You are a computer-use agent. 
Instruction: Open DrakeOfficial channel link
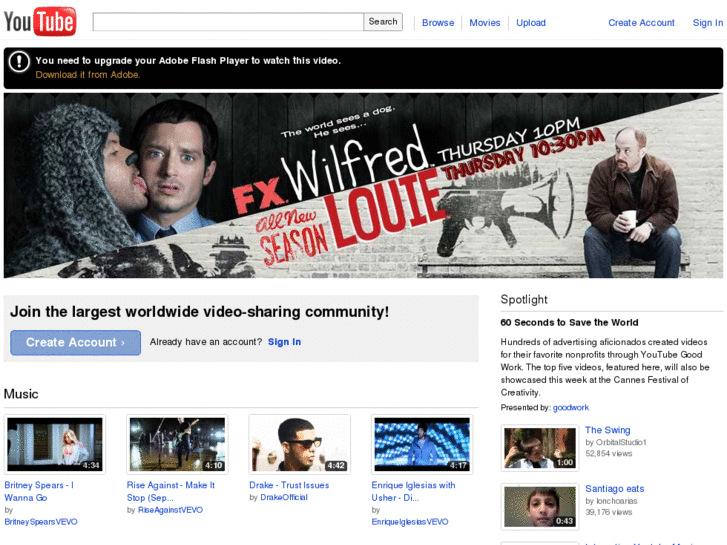tap(284, 497)
